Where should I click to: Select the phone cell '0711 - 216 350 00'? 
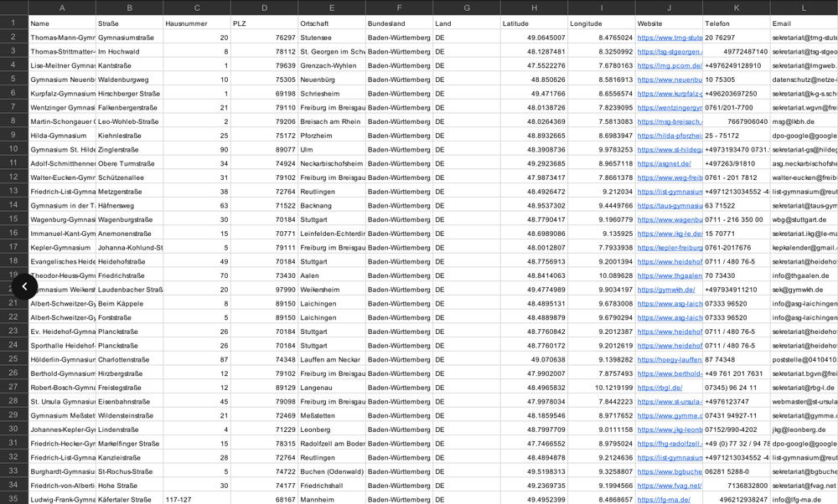coord(737,219)
